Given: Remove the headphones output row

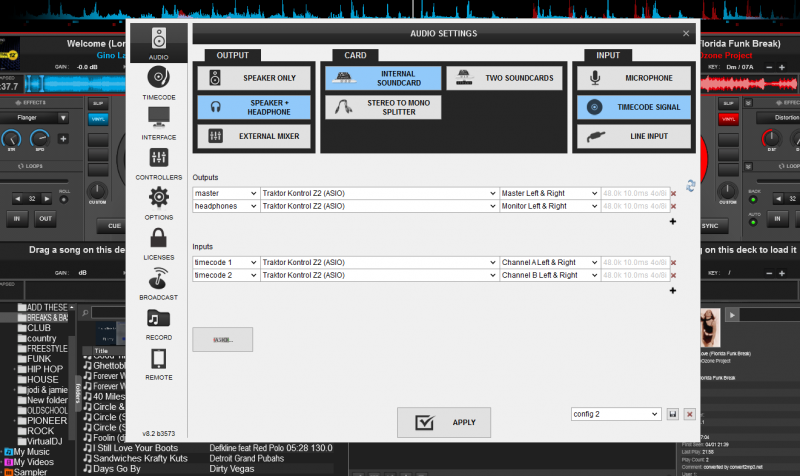Looking at the screenshot, I should pyautogui.click(x=673, y=206).
